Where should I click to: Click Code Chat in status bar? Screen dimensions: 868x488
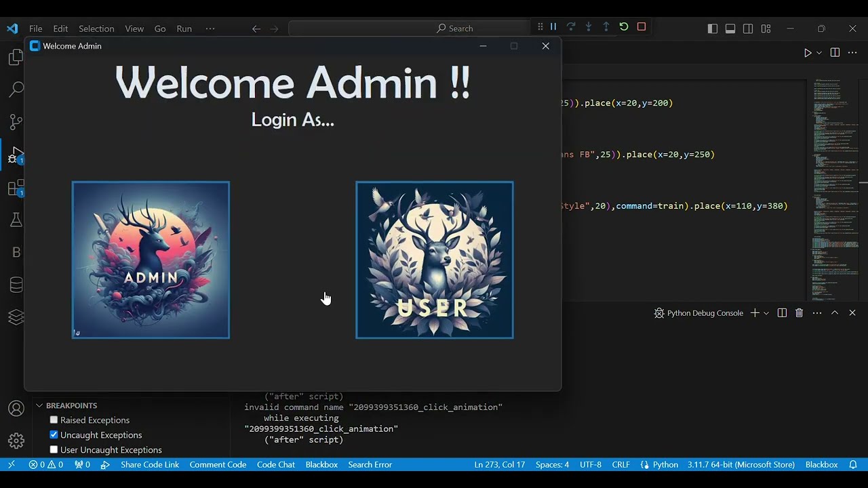coord(276,465)
